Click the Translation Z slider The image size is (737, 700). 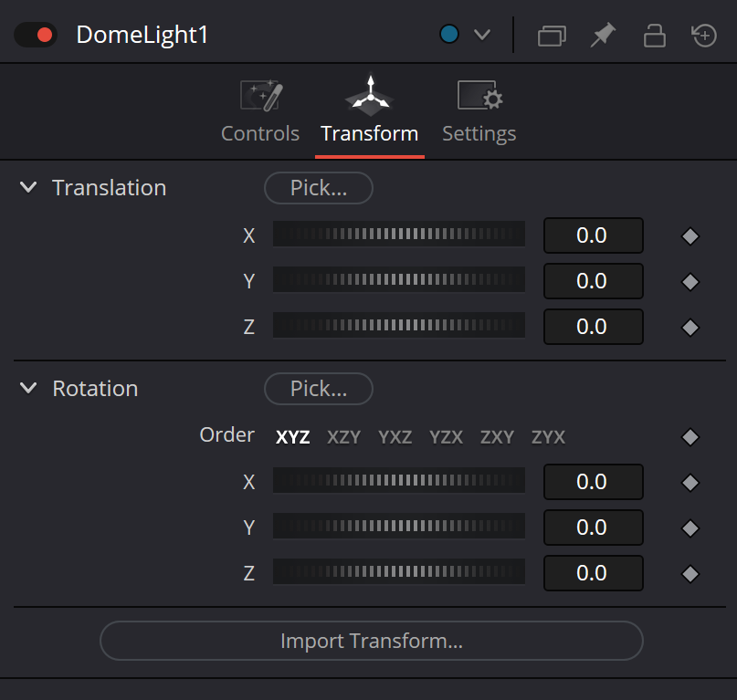(x=399, y=325)
